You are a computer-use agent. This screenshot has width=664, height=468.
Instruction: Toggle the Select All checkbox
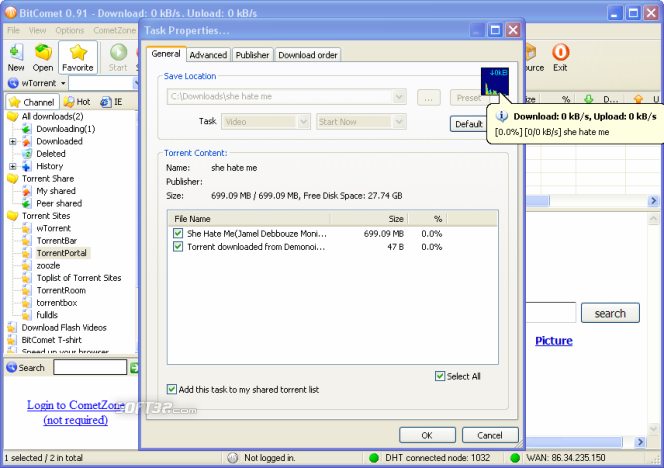point(440,376)
